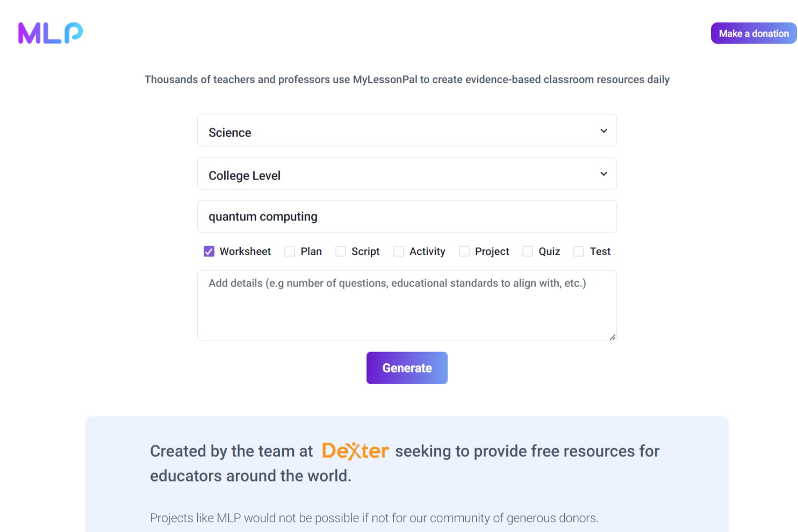
Task: Click Make a donation button
Action: coord(753,33)
